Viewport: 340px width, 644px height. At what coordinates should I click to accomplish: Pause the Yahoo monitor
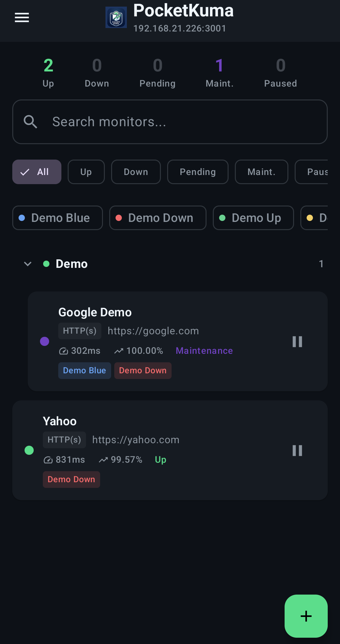(297, 450)
